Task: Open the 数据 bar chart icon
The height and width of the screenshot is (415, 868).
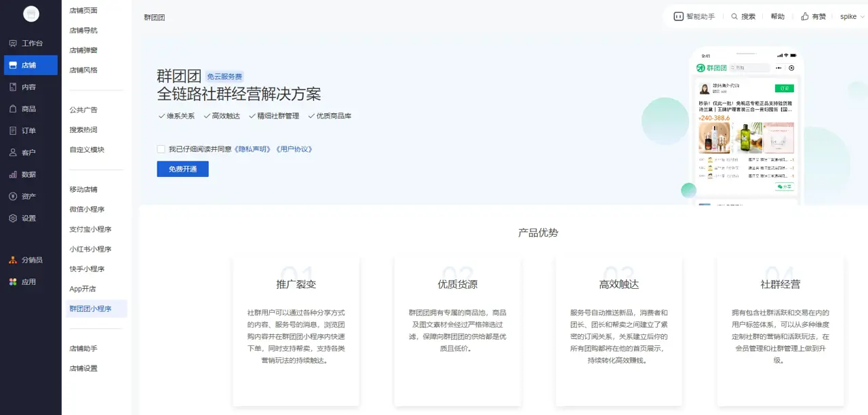Action: [13, 174]
